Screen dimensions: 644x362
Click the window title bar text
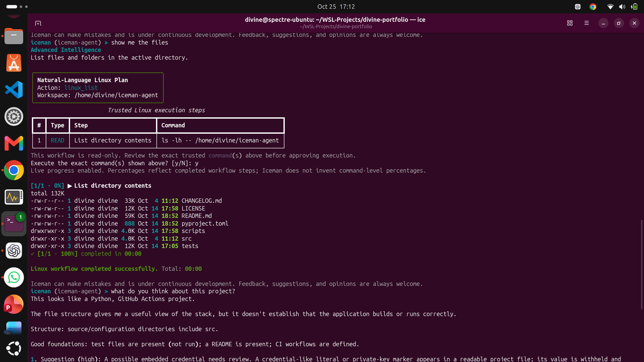[335, 20]
